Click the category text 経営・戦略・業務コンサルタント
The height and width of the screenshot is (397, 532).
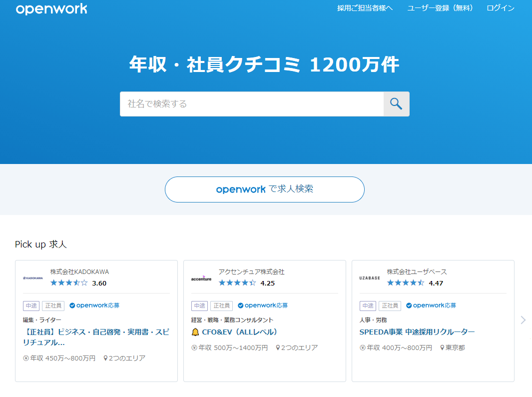click(x=232, y=320)
